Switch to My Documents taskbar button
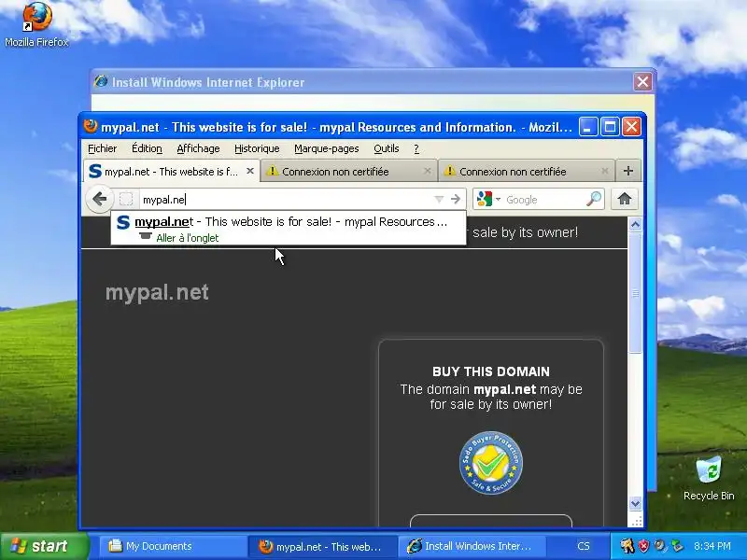Viewport: 747px width, 560px height. [172, 546]
